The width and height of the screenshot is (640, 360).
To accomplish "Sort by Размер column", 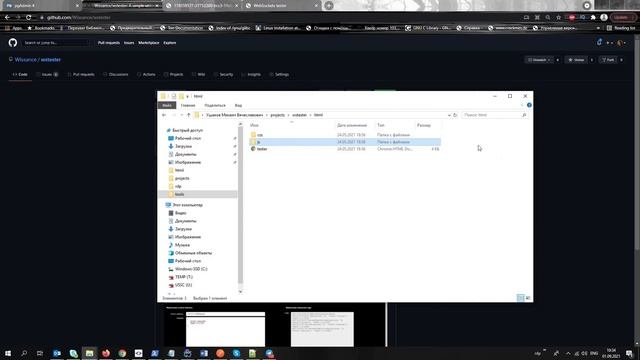I will point(424,125).
